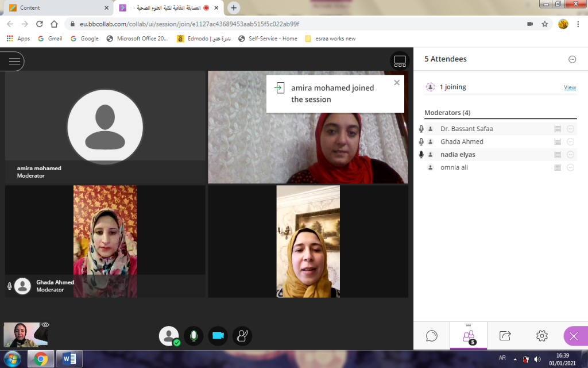
Task: Open my status and settings avatar
Action: click(x=169, y=336)
